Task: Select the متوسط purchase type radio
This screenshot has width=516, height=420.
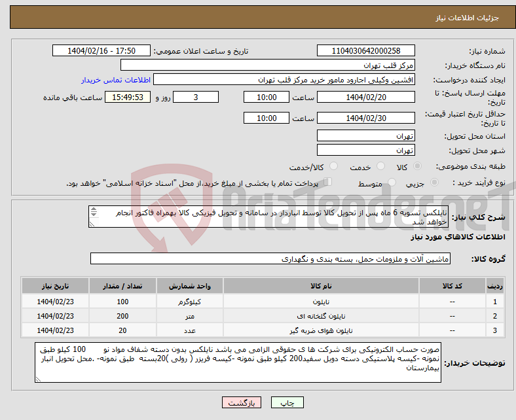Action: pyautogui.click(x=392, y=182)
